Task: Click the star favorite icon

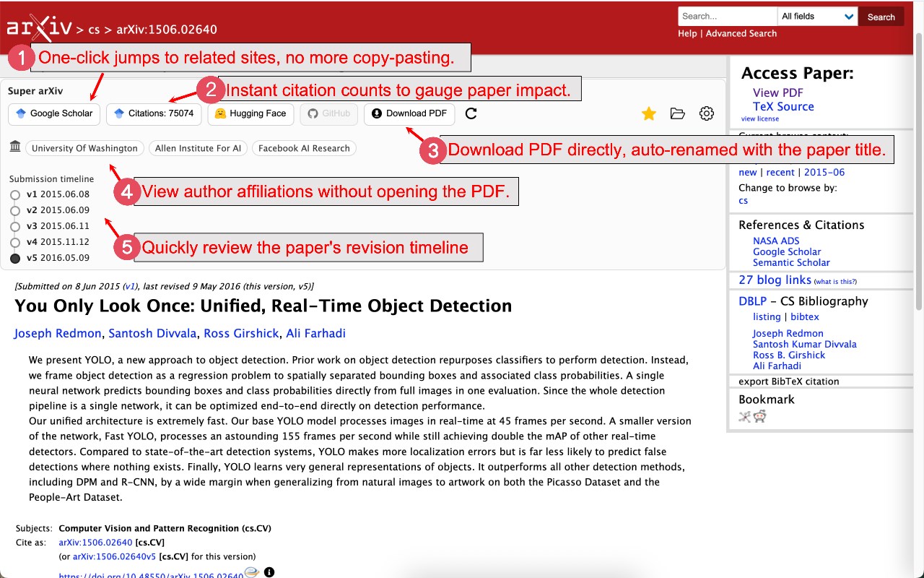Action: [649, 113]
